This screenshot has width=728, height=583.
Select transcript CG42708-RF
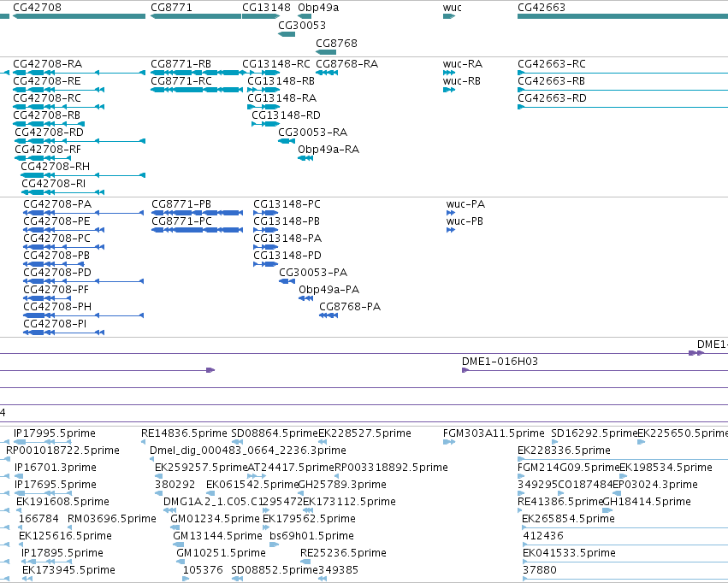click(x=48, y=150)
